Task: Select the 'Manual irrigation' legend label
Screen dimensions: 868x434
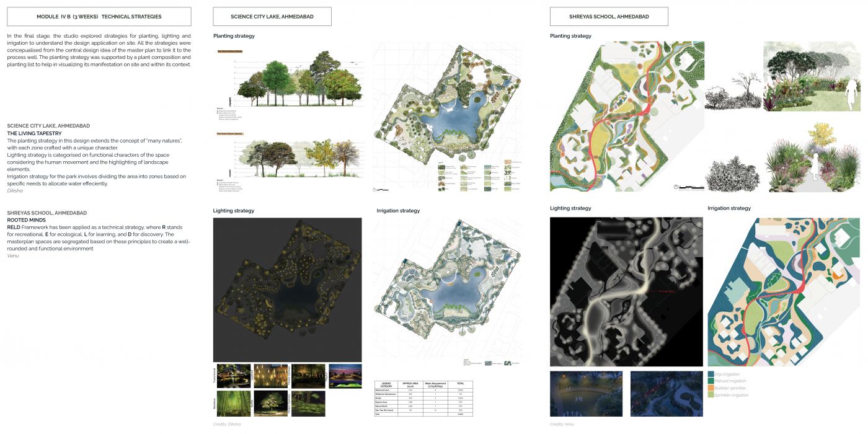Action: (730, 381)
